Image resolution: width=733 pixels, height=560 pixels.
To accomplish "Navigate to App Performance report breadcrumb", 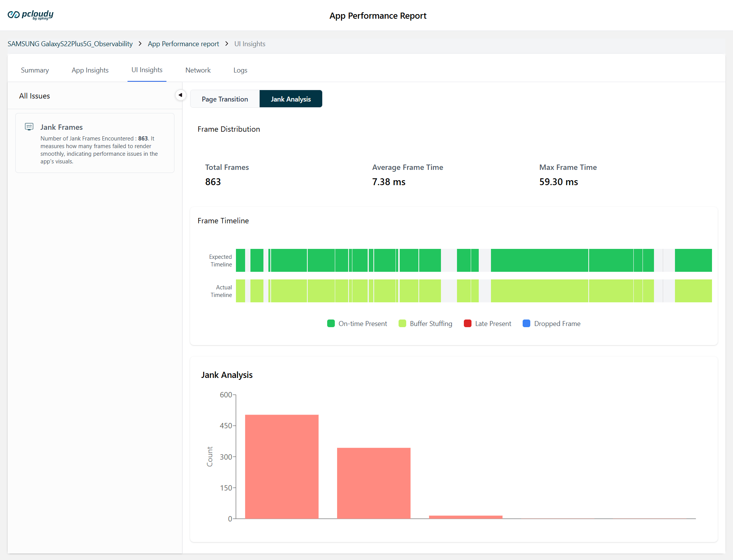I will 184,44.
